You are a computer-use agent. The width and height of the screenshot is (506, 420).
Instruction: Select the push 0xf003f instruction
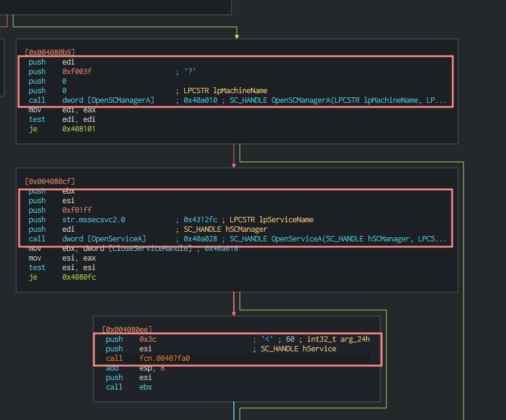pos(77,72)
